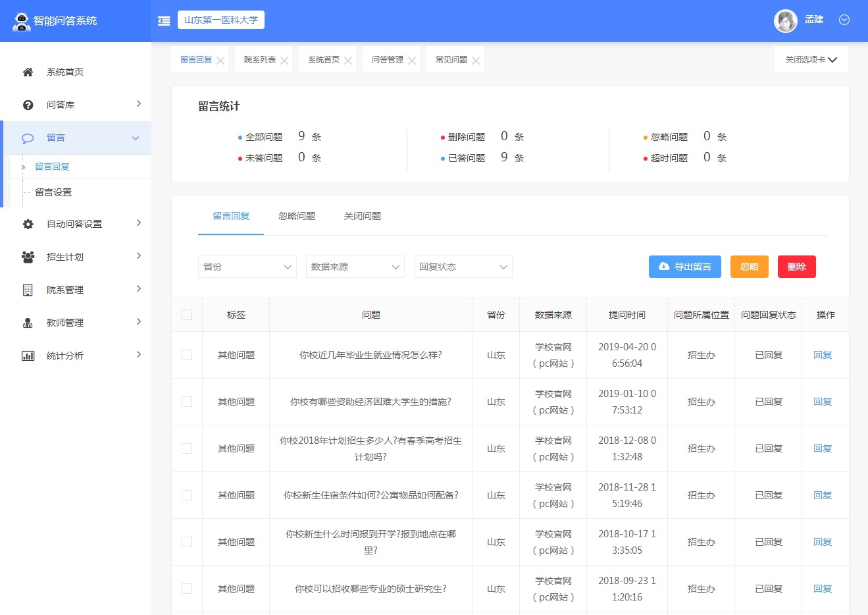Expand the 关闭选项卡 dropdown
Viewport: 868px width, 615px height.
pos(811,60)
